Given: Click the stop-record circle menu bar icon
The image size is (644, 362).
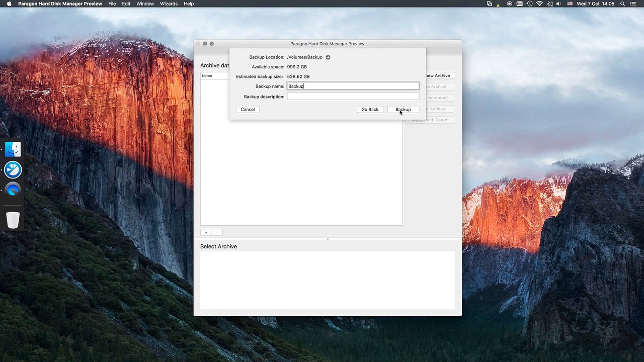Looking at the screenshot, I should tap(510, 4).
